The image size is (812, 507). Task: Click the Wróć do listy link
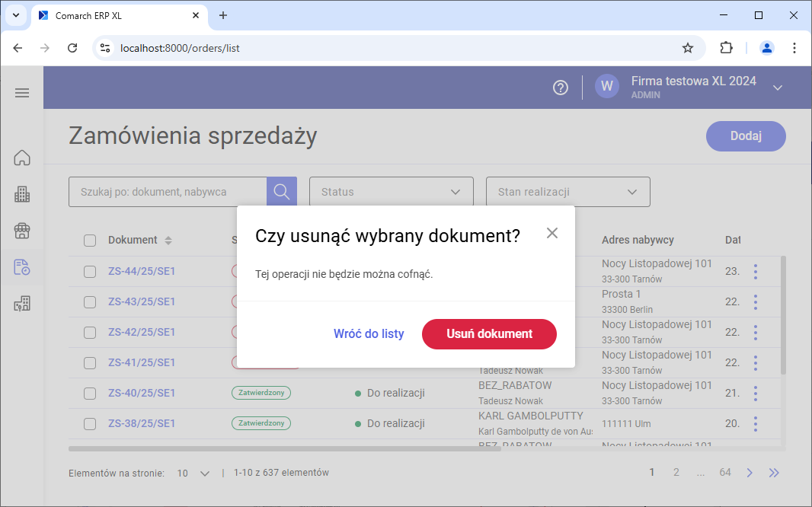tap(369, 333)
